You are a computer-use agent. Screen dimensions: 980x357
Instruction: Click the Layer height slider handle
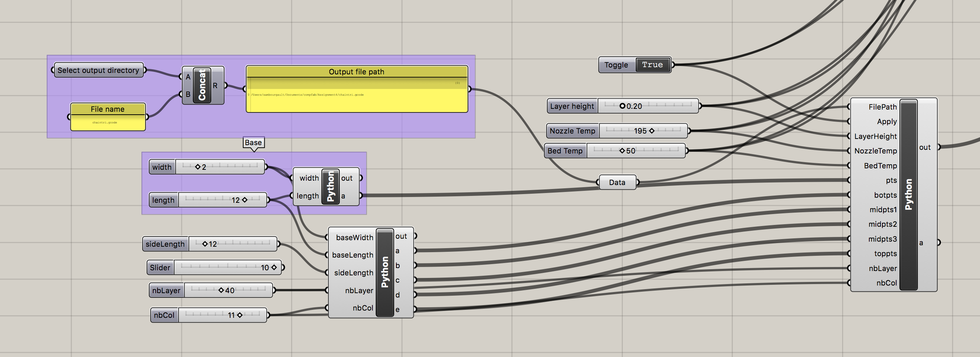tap(622, 106)
